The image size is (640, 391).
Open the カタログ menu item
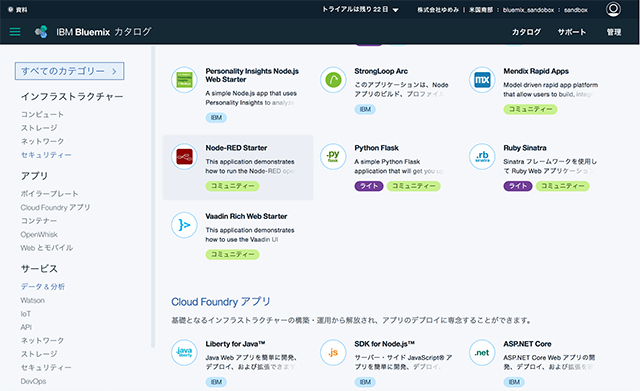[x=526, y=32]
